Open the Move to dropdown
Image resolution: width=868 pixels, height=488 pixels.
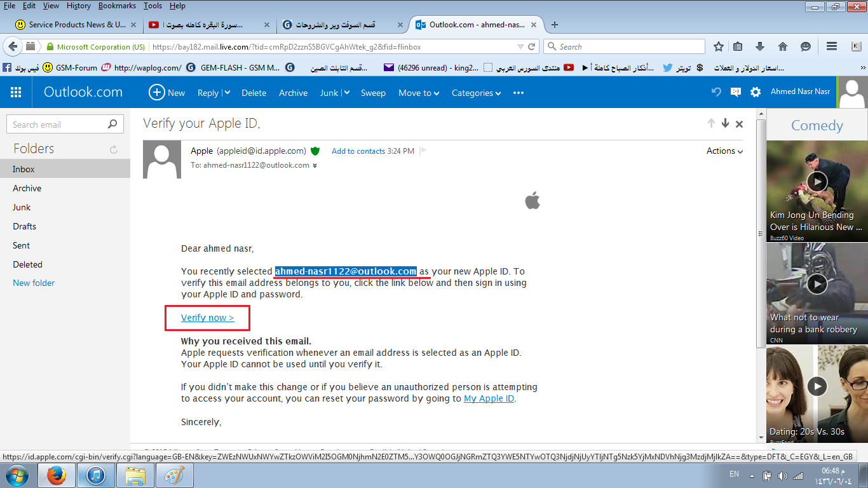pos(419,93)
